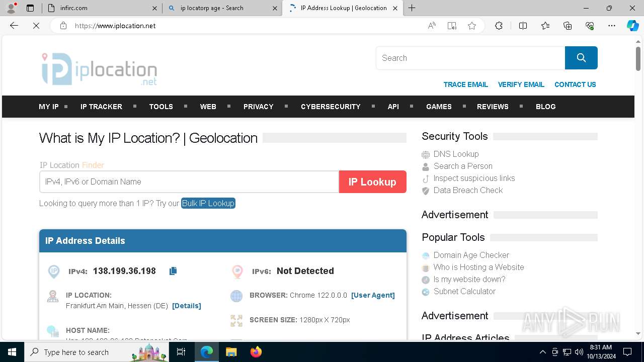Screen dimensions: 644x362
Task: Open the CYBERSECURITY menu
Action: point(331,107)
